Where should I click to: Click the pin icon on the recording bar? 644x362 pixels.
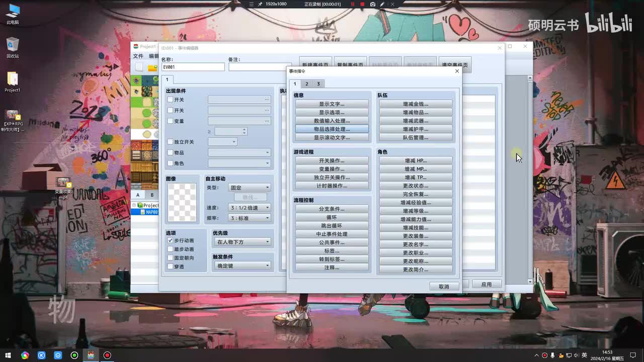click(260, 4)
